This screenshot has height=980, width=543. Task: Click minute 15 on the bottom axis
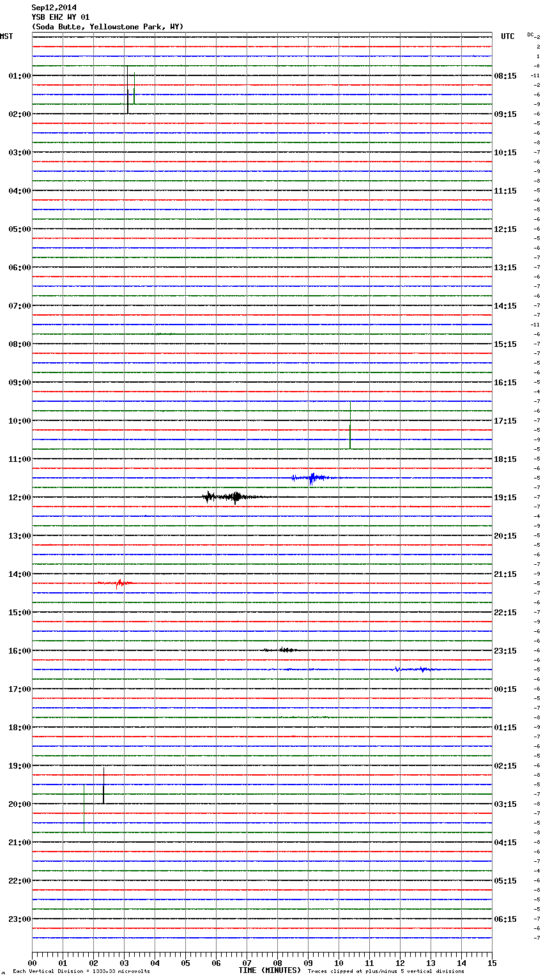coord(492,963)
